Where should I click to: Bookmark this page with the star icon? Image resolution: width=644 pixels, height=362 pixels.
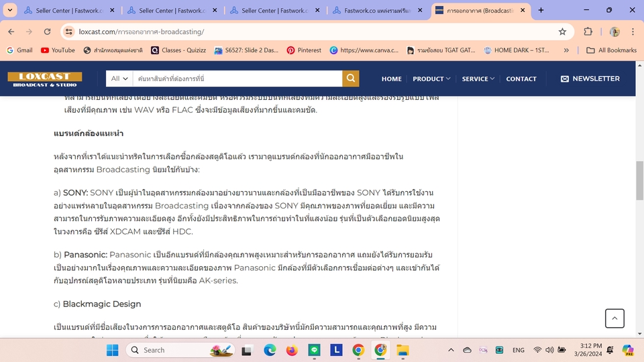[562, 32]
